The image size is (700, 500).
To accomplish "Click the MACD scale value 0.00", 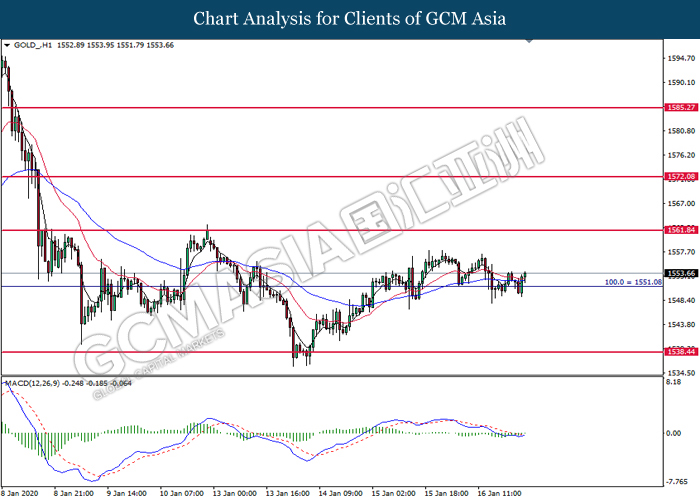I will (x=674, y=433).
